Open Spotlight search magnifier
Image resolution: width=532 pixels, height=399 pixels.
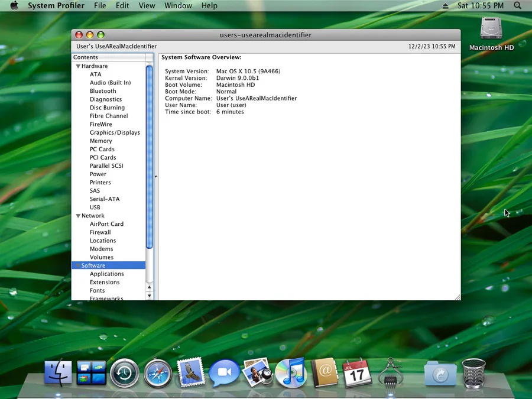pos(517,5)
